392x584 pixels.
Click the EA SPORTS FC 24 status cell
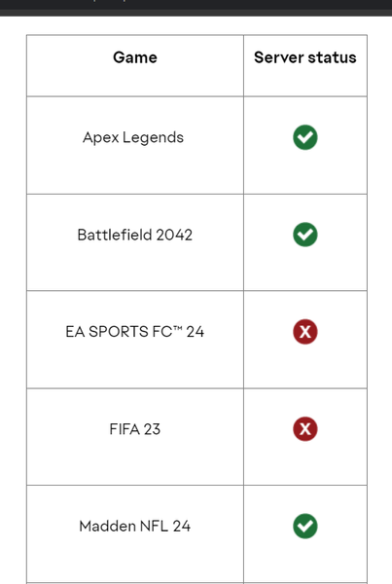pyautogui.click(x=305, y=340)
